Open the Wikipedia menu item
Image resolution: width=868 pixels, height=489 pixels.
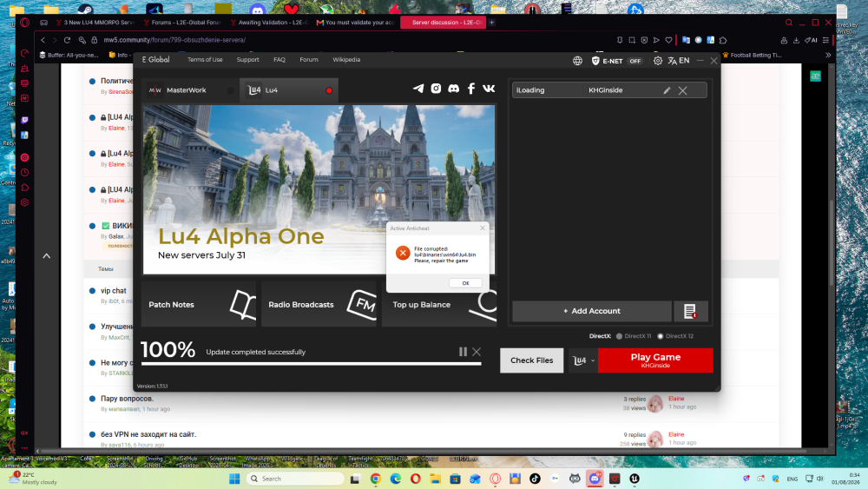(x=346, y=60)
